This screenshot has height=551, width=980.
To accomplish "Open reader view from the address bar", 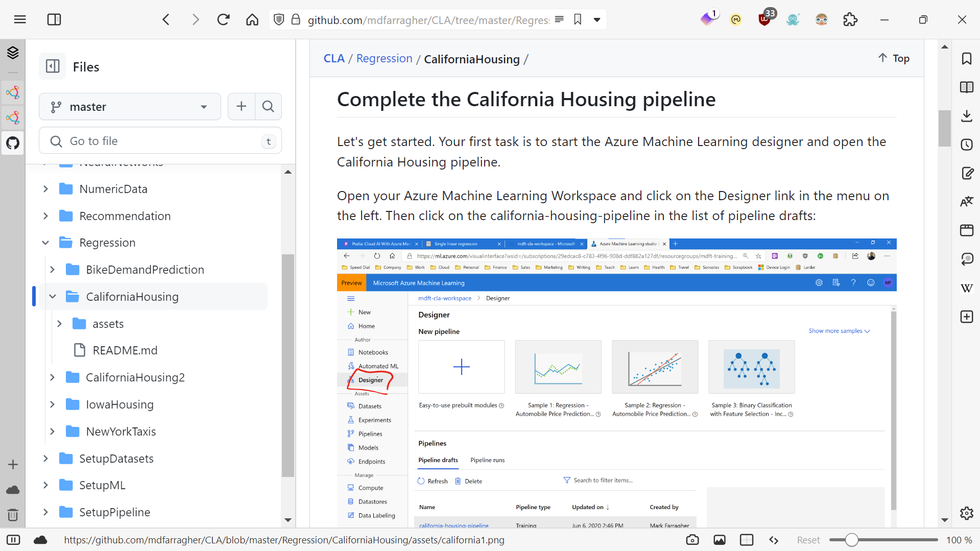I will point(559,19).
